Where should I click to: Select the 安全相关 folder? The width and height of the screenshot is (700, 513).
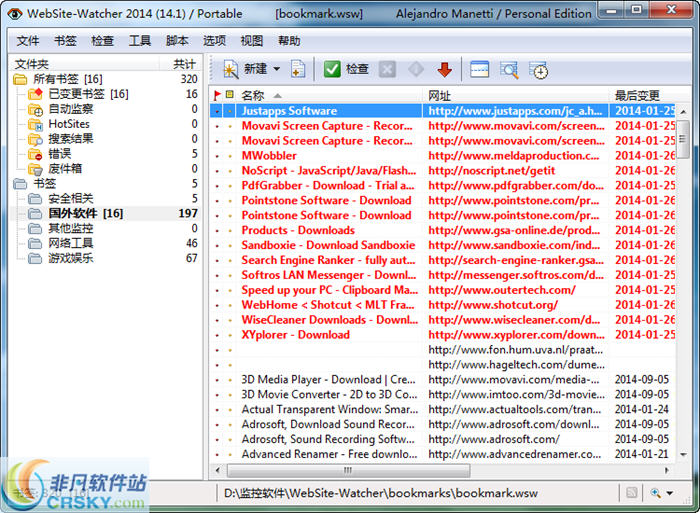point(71,199)
